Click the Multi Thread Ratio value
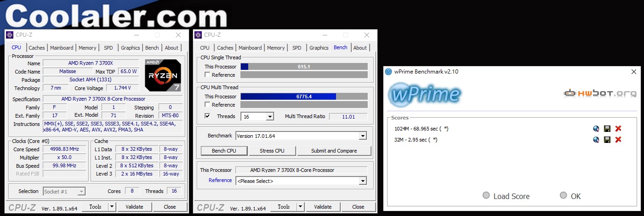Viewport: 644px width, 216px height. 348,117
